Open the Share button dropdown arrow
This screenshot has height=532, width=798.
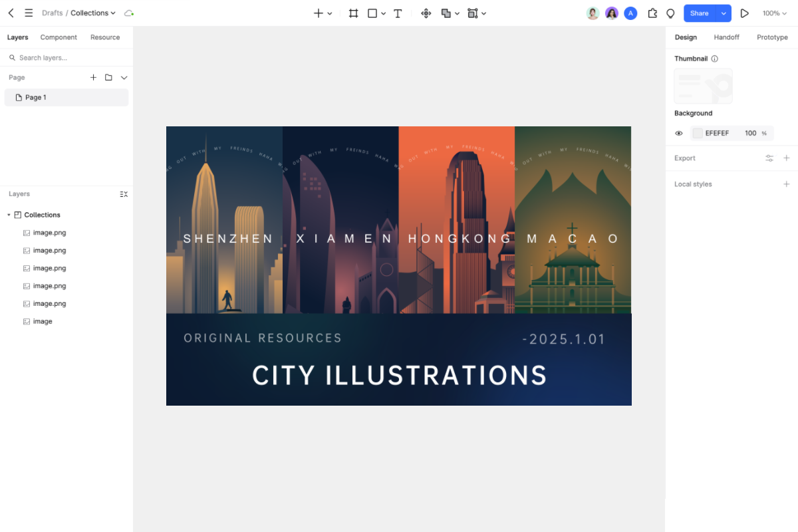724,13
